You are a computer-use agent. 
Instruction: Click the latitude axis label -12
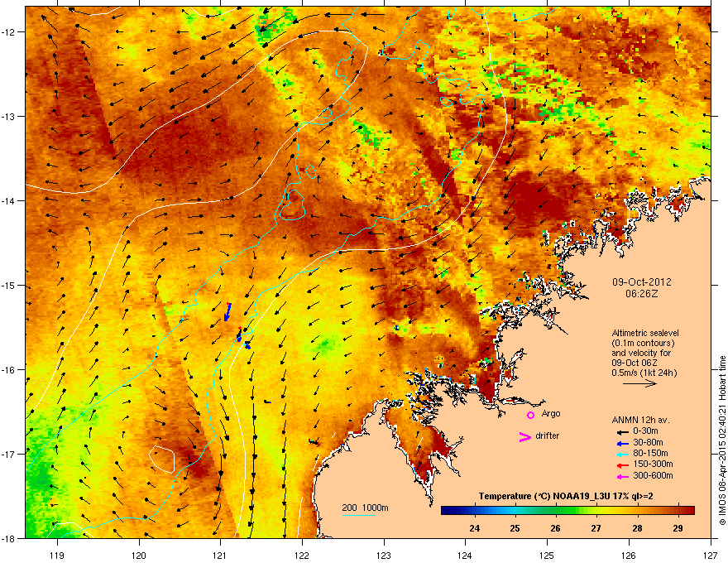(x=9, y=31)
